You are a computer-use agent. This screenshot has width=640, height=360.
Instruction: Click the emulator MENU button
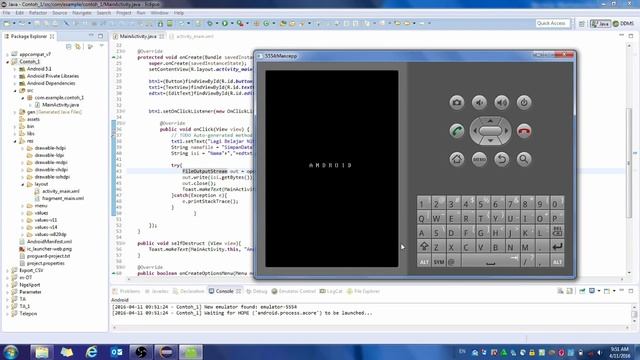(x=479, y=159)
